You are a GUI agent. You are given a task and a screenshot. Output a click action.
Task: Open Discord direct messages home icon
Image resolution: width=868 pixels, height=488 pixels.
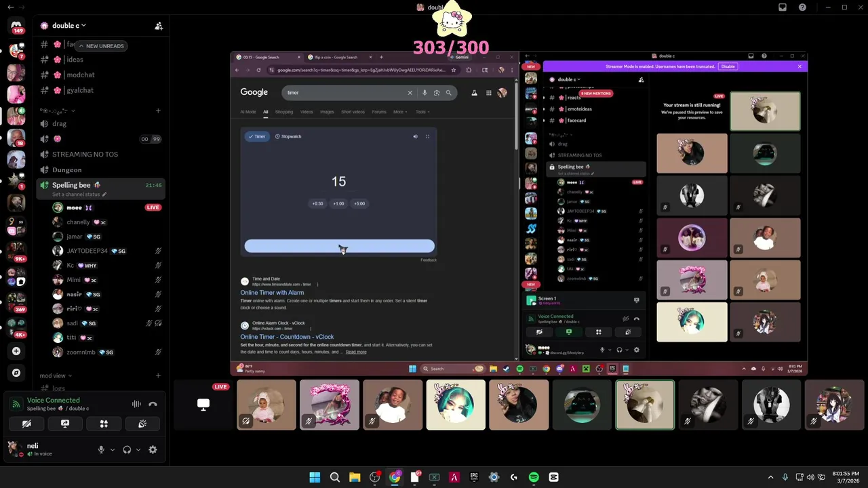click(x=16, y=25)
